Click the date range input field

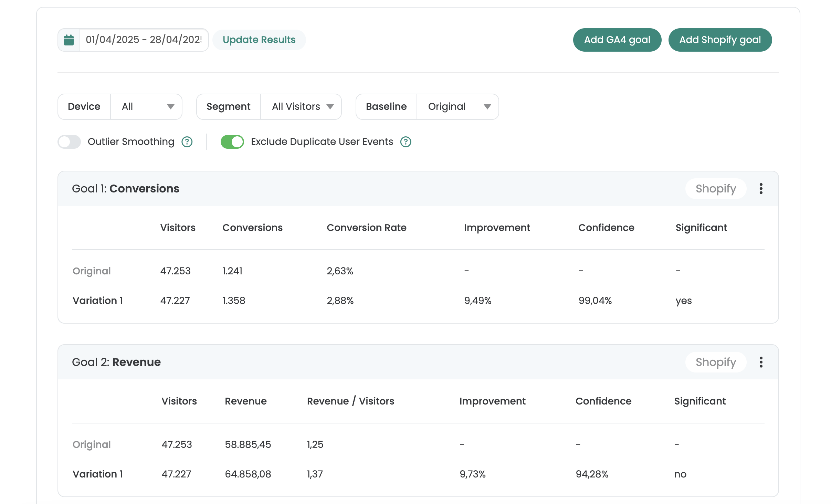[144, 40]
